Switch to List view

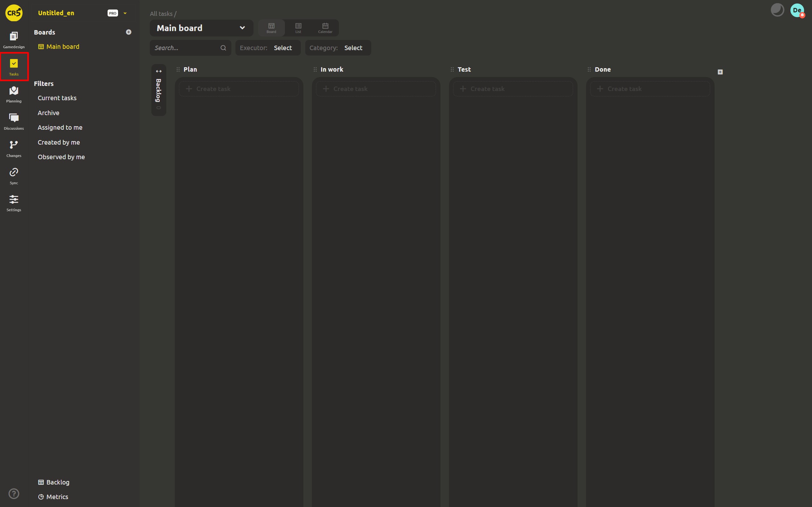pos(298,28)
